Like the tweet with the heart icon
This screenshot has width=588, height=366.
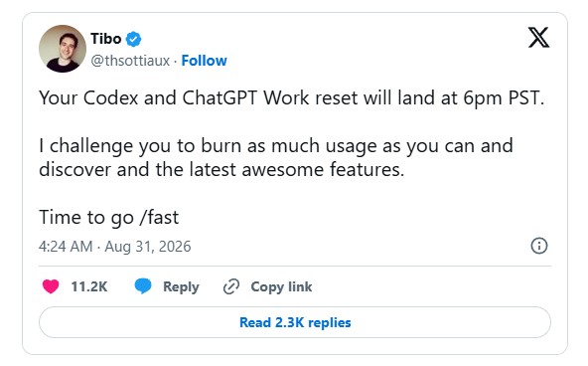click(51, 286)
